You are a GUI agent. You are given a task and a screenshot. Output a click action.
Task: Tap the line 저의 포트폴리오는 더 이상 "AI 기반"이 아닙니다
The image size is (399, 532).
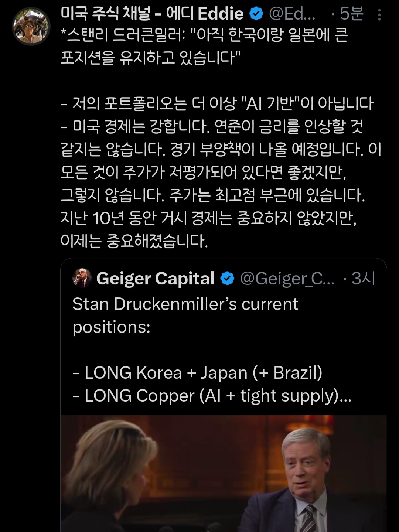(x=217, y=104)
